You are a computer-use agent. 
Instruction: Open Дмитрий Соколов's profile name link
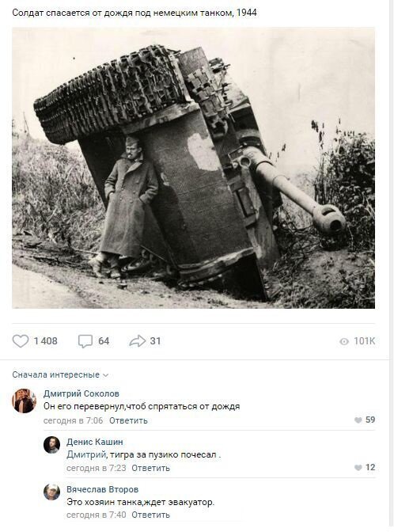pos(81,393)
